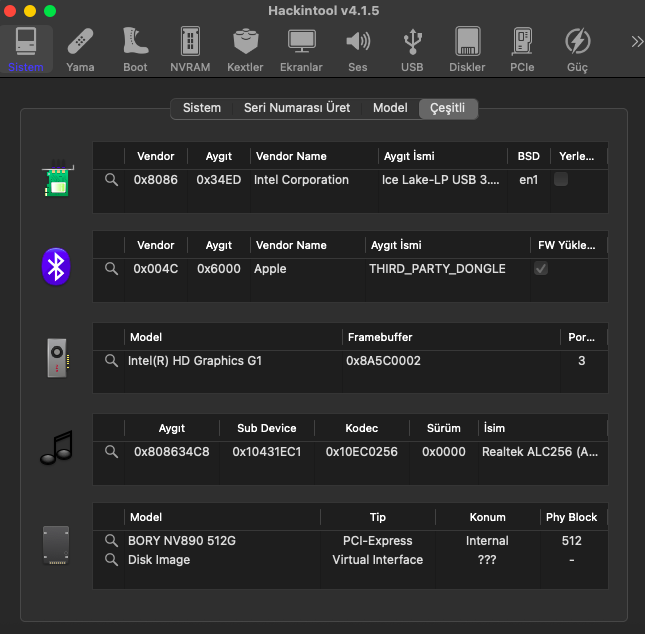Click the network Vendor column header
The image size is (645, 634).
click(156, 156)
